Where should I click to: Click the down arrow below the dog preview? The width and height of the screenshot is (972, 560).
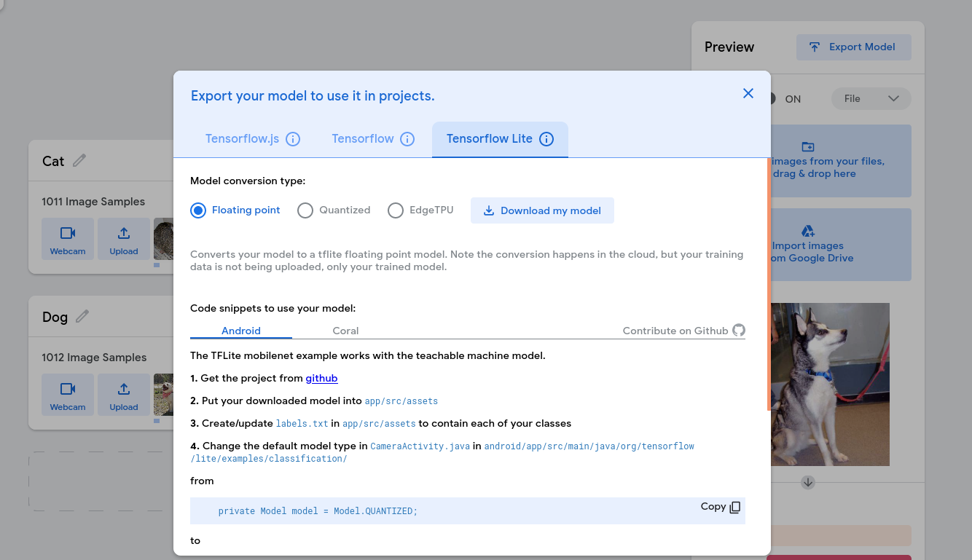[807, 482]
